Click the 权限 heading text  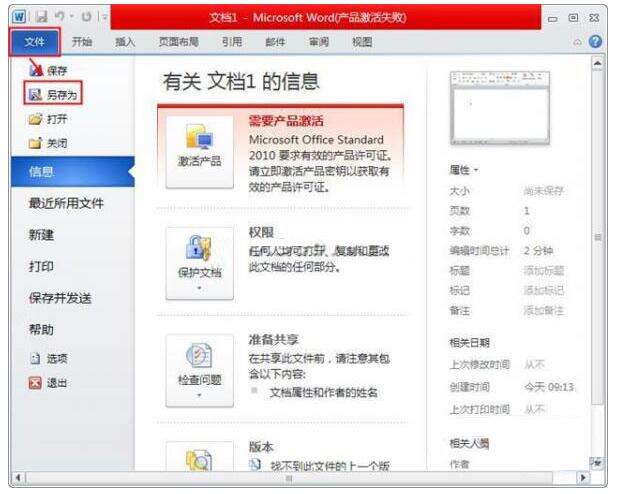(x=261, y=232)
